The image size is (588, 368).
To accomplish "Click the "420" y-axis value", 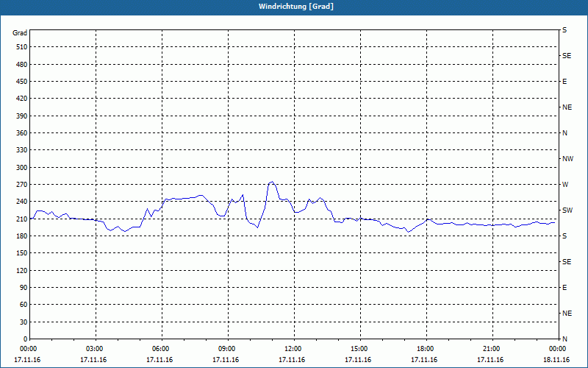I will pos(21,99).
